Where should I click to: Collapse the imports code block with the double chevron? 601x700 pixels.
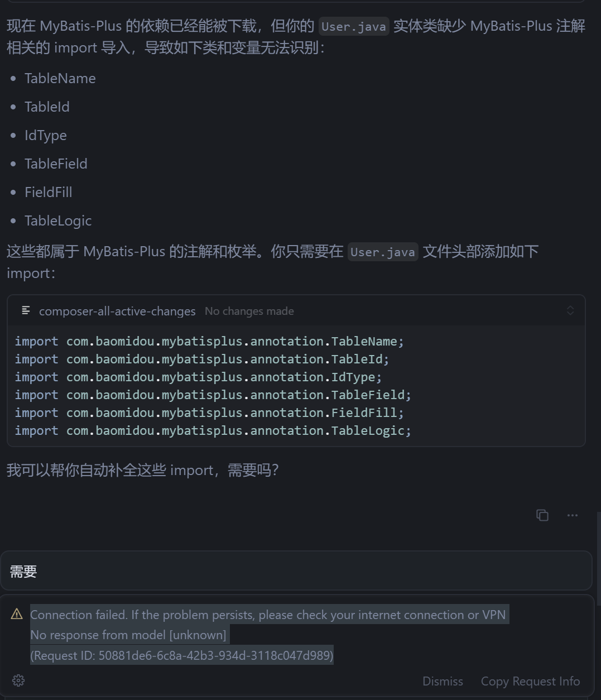[x=570, y=310]
